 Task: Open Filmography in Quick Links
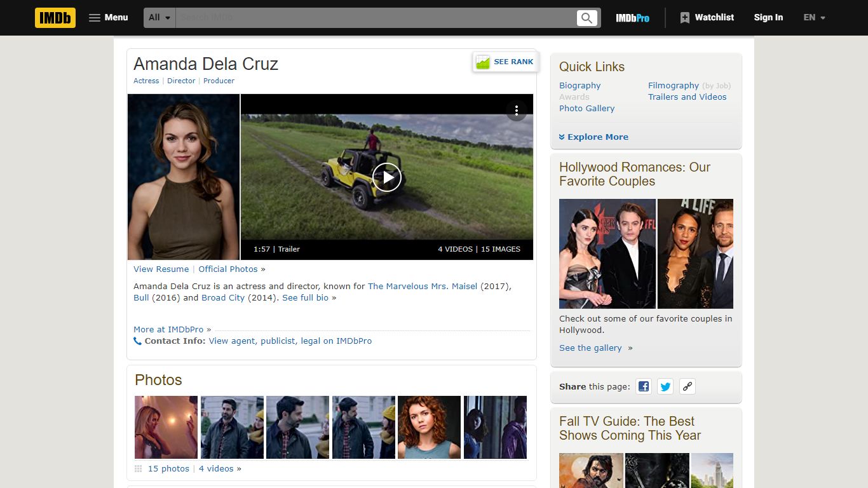pos(674,86)
